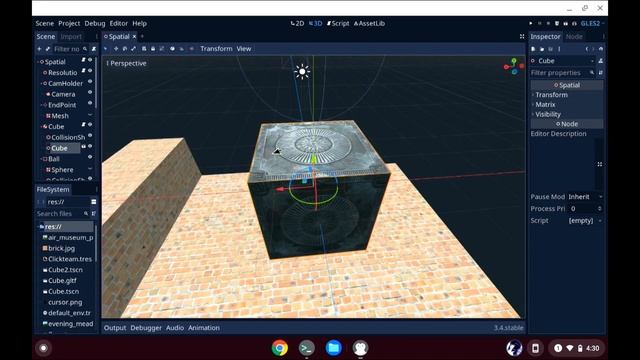Open the Scene menu
The height and width of the screenshot is (360, 640).
pos(44,23)
